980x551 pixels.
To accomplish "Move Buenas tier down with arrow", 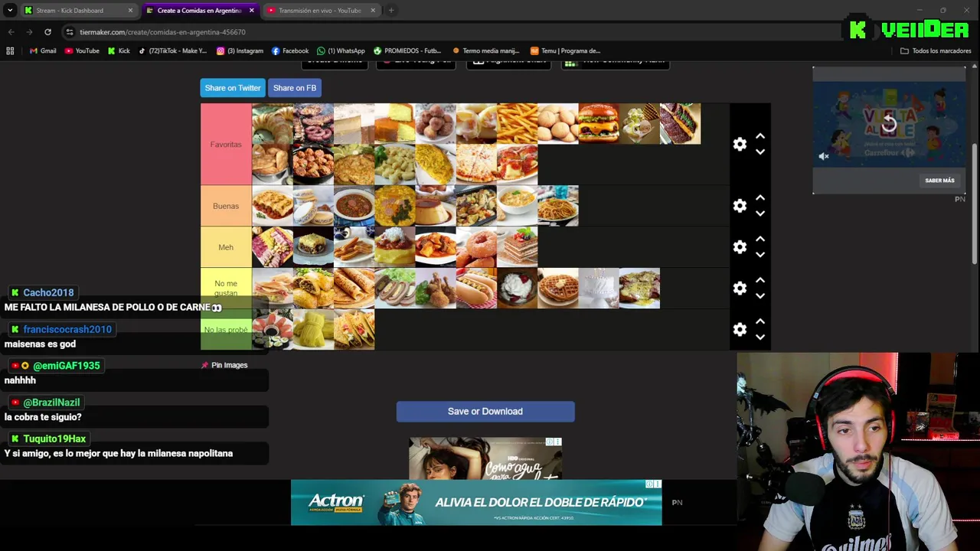I will 760,214.
